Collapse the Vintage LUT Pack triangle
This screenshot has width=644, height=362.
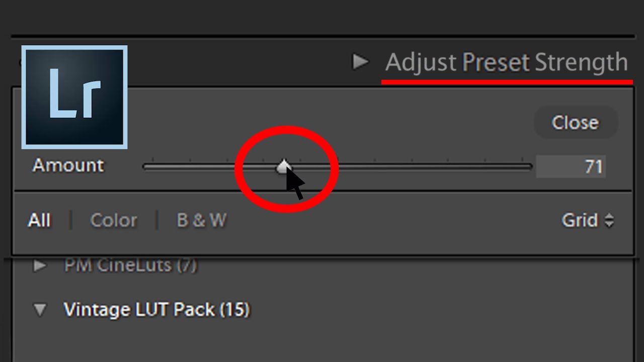(x=39, y=310)
